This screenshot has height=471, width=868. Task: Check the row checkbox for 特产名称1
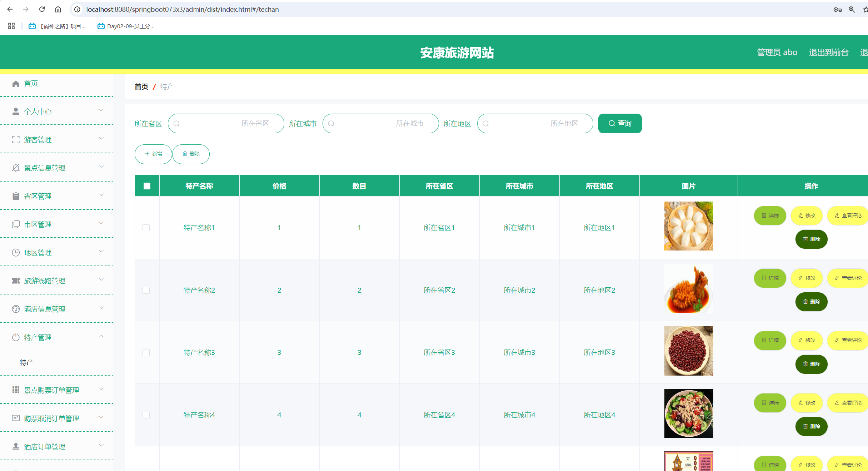(x=146, y=228)
